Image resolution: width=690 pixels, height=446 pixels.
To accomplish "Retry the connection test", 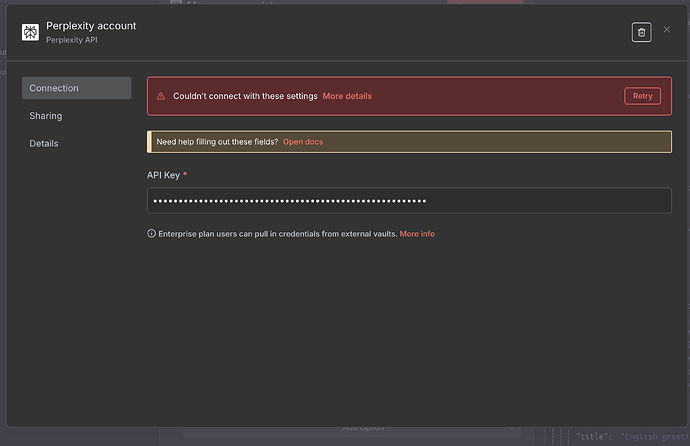I will click(642, 96).
